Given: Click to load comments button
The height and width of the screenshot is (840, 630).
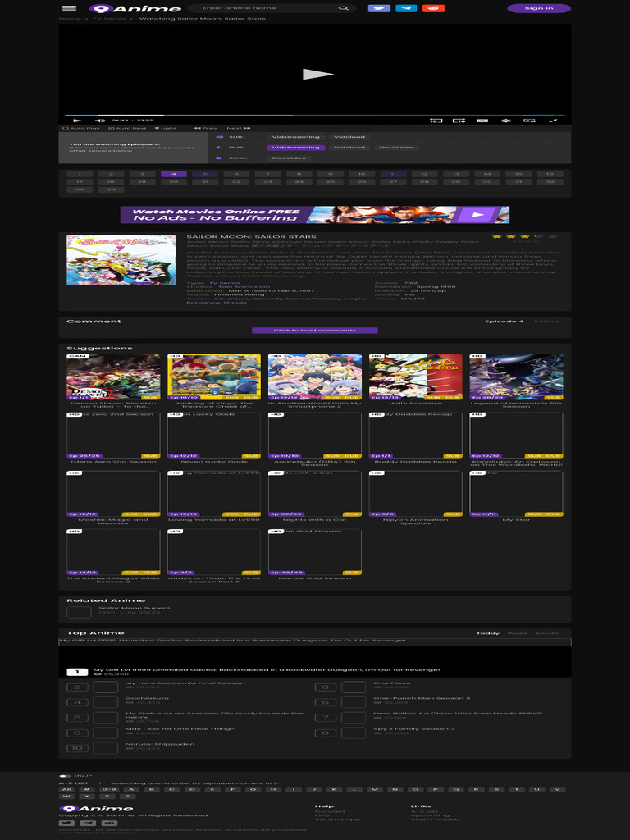Looking at the screenshot, I should (315, 331).
